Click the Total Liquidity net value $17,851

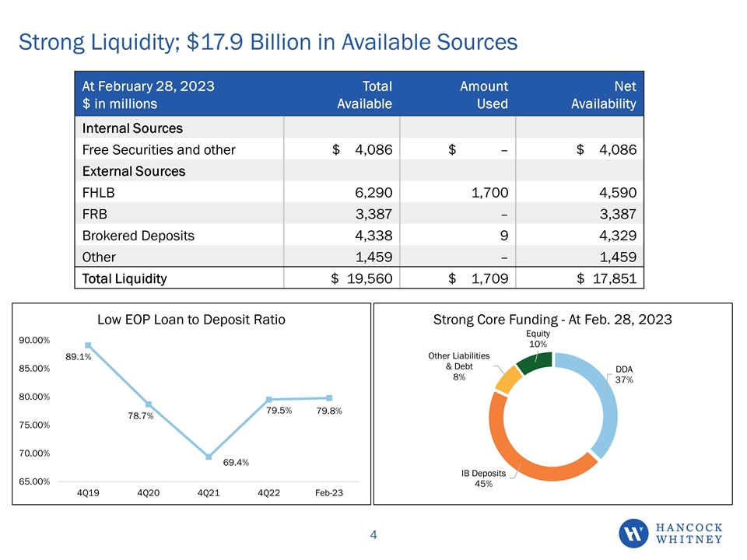click(606, 277)
